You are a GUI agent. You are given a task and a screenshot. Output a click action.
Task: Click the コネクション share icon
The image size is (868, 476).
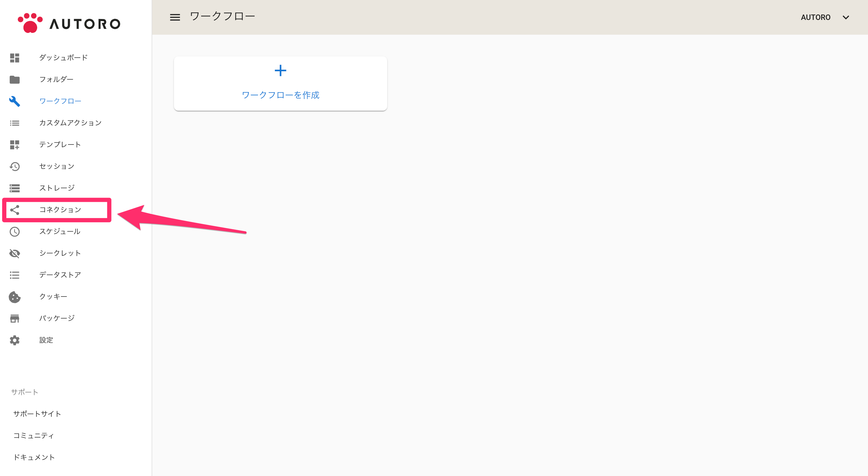pyautogui.click(x=14, y=209)
